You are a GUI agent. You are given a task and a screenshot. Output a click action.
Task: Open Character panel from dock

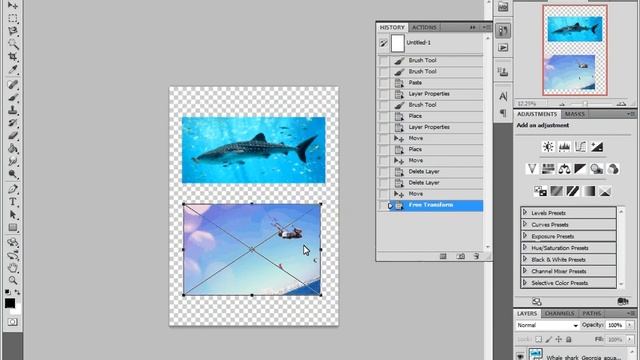pos(503,96)
